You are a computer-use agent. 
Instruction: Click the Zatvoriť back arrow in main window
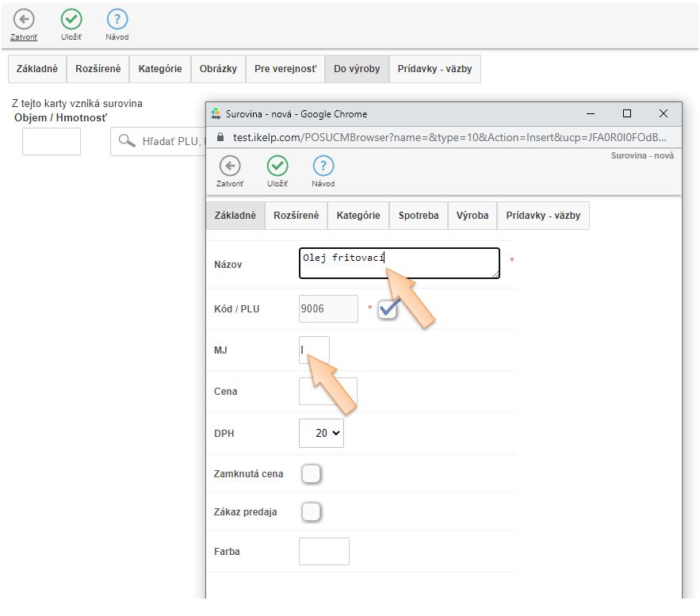24,20
